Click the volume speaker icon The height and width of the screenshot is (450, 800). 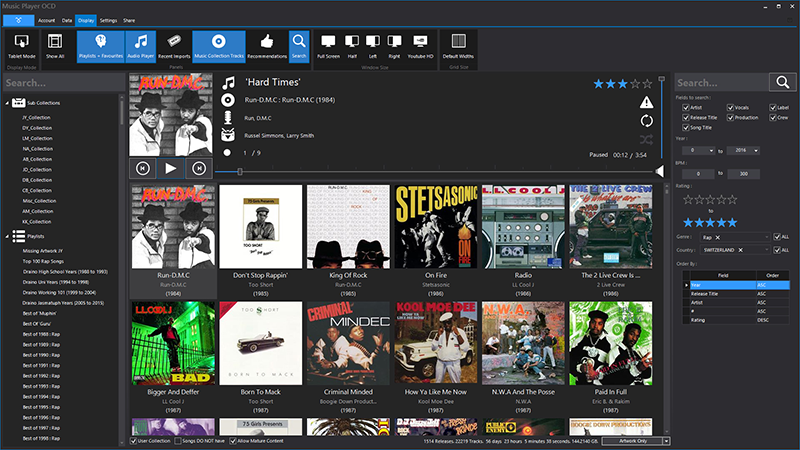(660, 171)
